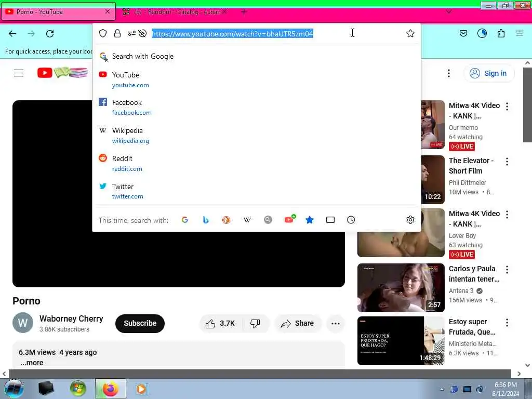The height and width of the screenshot is (399, 532).
Task: Go to YouTube home via the logo
Action: (62, 73)
